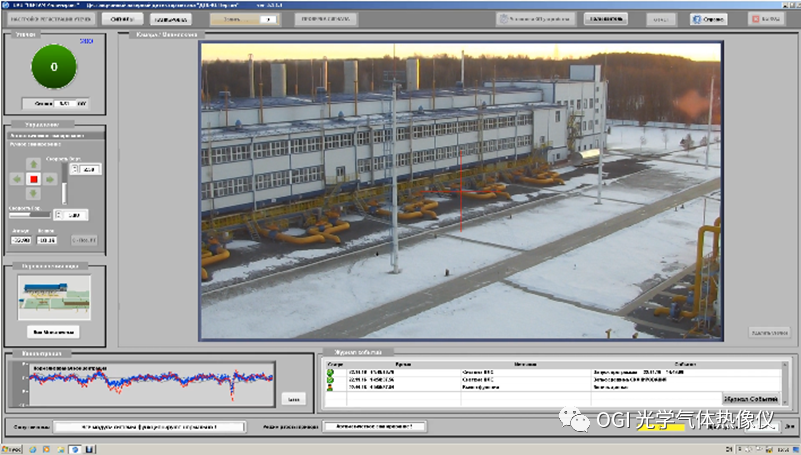Open help via the question mark icon
The image size is (801, 455).
tap(709, 19)
